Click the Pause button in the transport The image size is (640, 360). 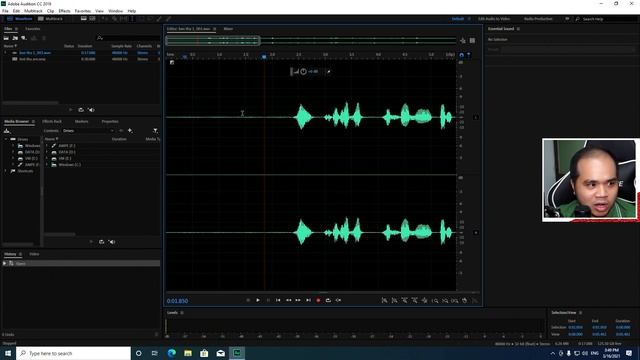(268, 300)
